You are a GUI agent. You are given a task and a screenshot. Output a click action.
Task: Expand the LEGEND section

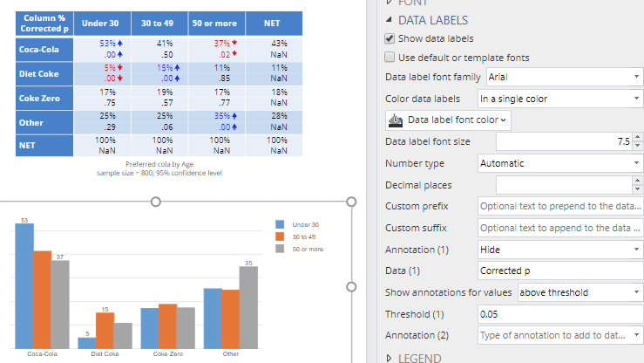pos(389,357)
